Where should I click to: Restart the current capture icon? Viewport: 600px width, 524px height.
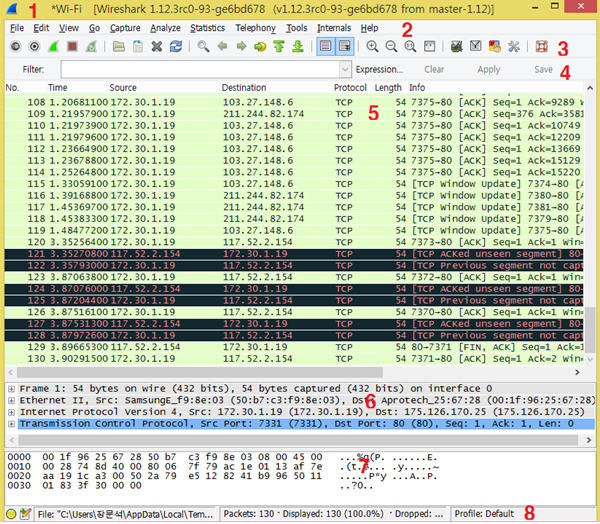point(91,47)
